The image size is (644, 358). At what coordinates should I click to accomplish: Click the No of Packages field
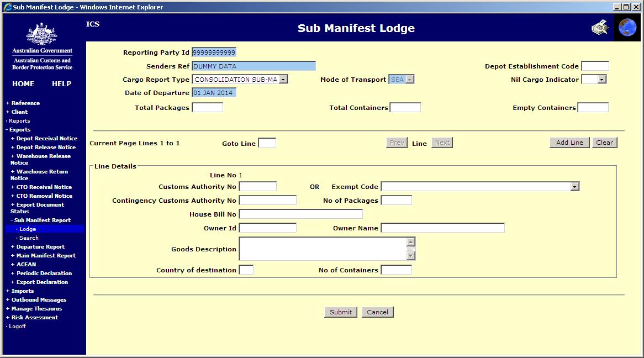tap(397, 201)
